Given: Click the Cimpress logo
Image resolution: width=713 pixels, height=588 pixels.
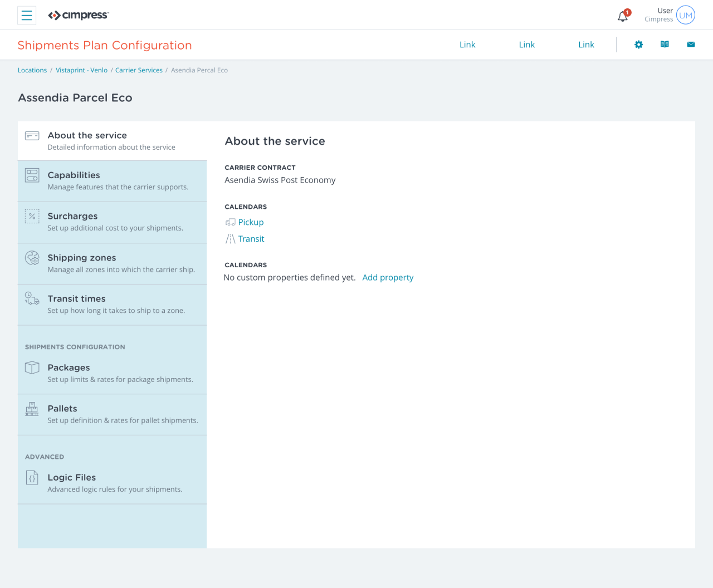Looking at the screenshot, I should pos(79,16).
